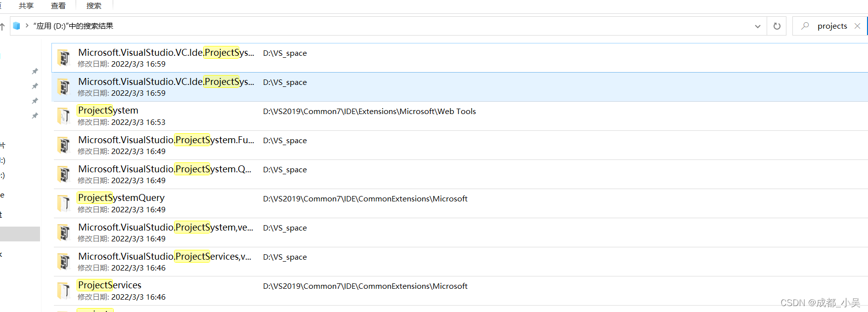Click fourth pin icon in navigation pane
The width and height of the screenshot is (868, 312).
pos(35,116)
